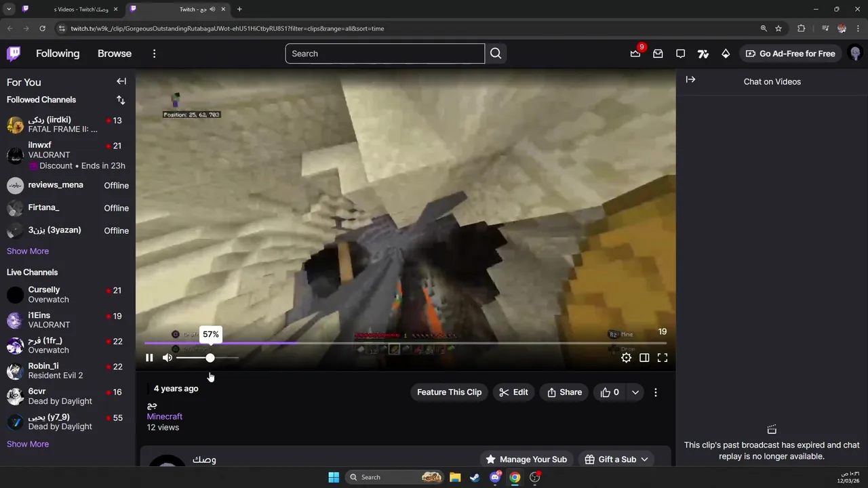Collapse the Chat on Videos panel
The height and width of the screenshot is (488, 868).
click(x=690, y=80)
